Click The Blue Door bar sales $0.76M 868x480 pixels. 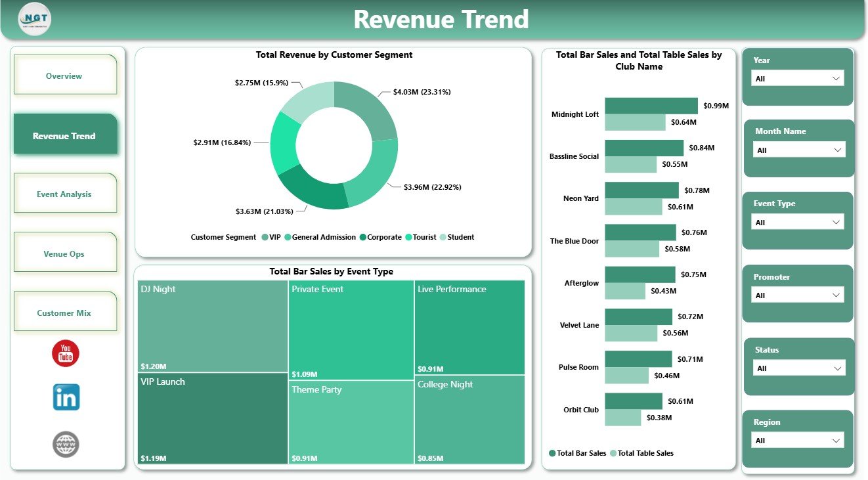(641, 232)
